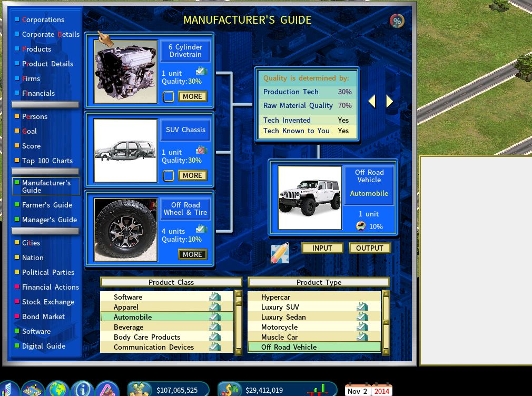Click the pink triangle icon in bottom bar

pyautogui.click(x=107, y=389)
